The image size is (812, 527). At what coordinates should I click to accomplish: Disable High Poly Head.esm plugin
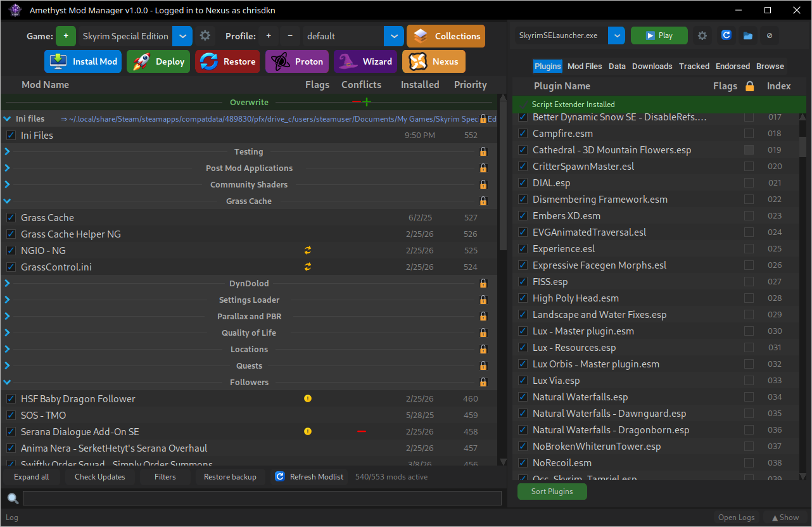pyautogui.click(x=523, y=298)
